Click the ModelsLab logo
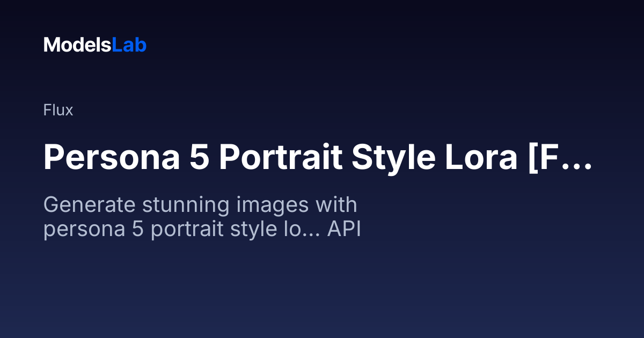The height and width of the screenshot is (338, 644). point(95,45)
